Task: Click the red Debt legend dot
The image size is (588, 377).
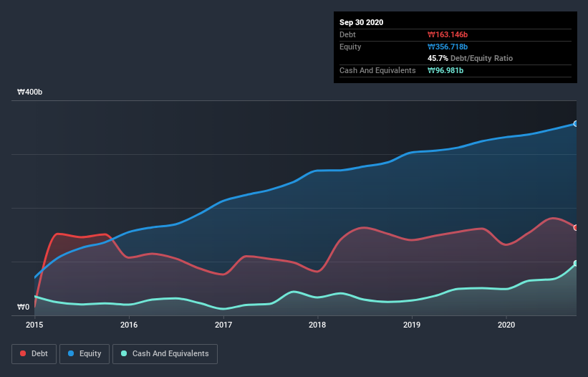Action: [23, 353]
